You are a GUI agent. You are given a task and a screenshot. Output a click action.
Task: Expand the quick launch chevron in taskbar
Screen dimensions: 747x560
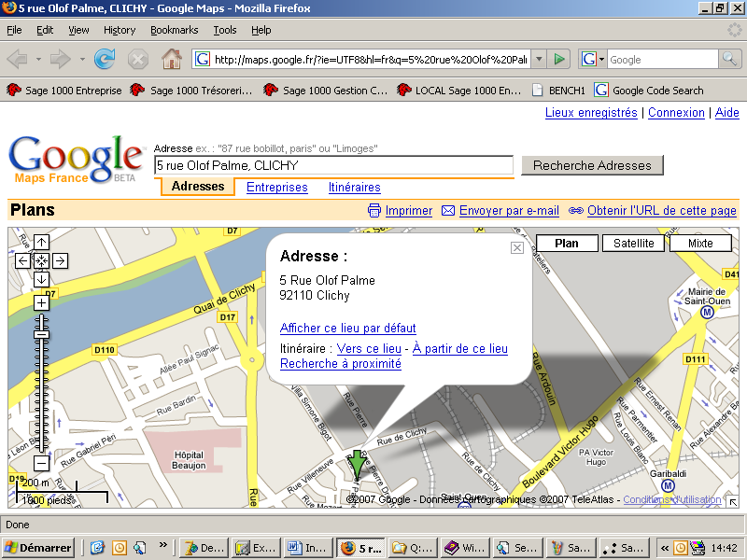[163, 544]
